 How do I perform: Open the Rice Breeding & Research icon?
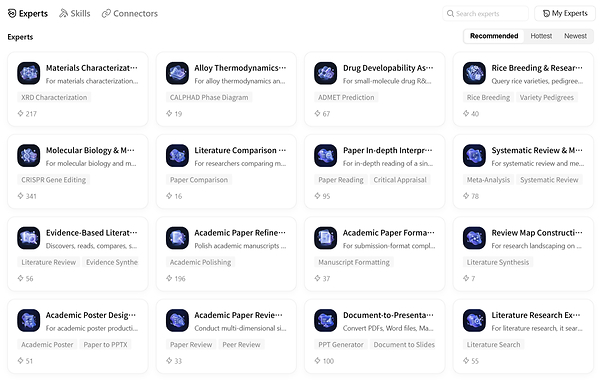click(474, 73)
